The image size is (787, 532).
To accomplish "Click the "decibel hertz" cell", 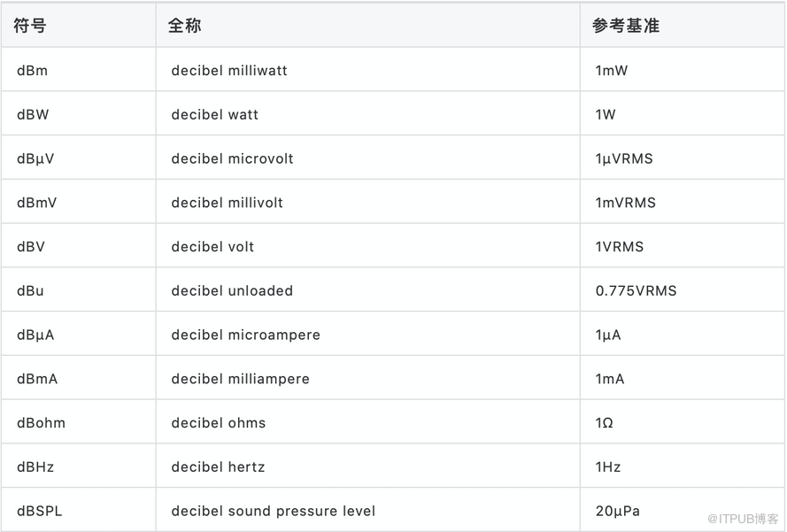I will pos(218,466).
